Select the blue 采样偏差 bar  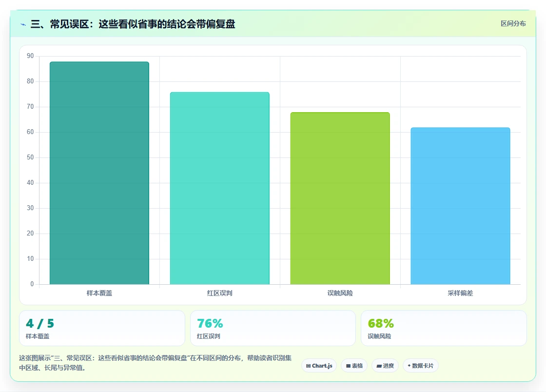click(460, 206)
